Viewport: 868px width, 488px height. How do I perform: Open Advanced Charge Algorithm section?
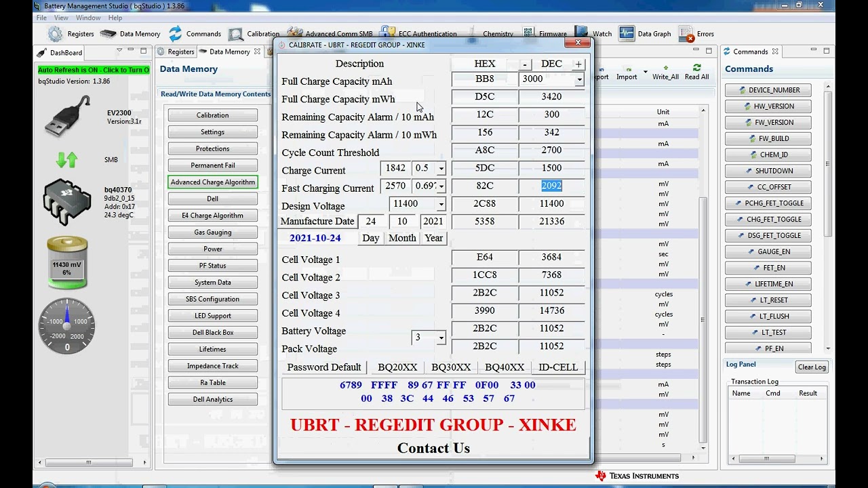tap(213, 182)
